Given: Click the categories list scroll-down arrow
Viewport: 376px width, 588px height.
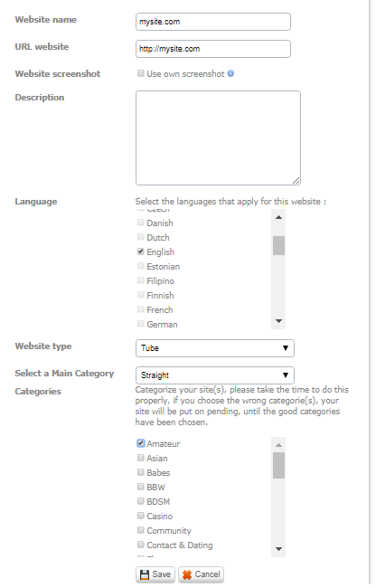Looking at the screenshot, I should pyautogui.click(x=278, y=549).
